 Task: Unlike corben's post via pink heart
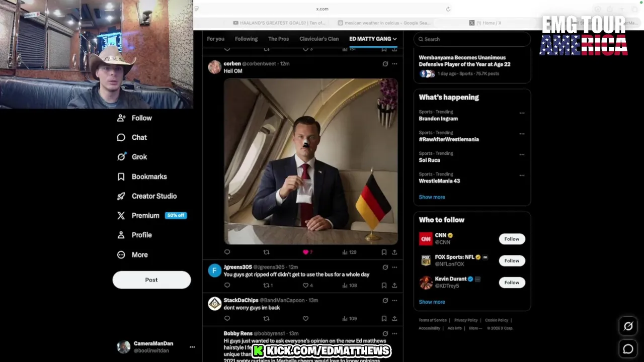305,252
